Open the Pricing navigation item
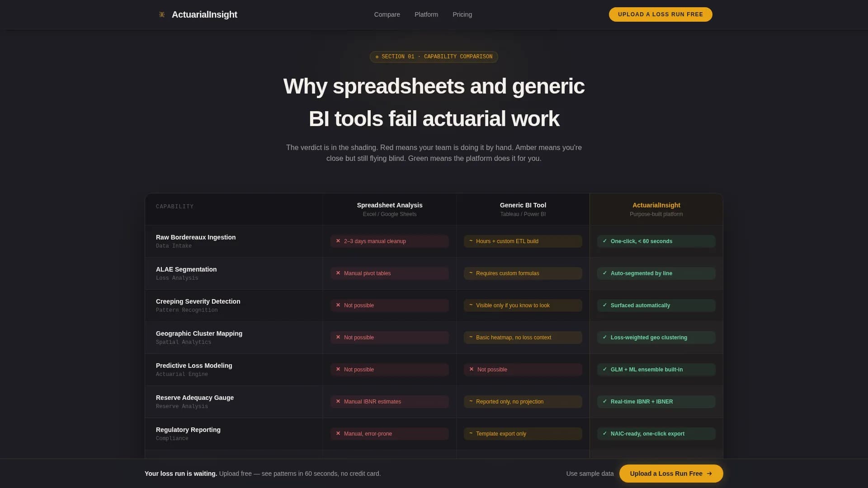 click(462, 14)
